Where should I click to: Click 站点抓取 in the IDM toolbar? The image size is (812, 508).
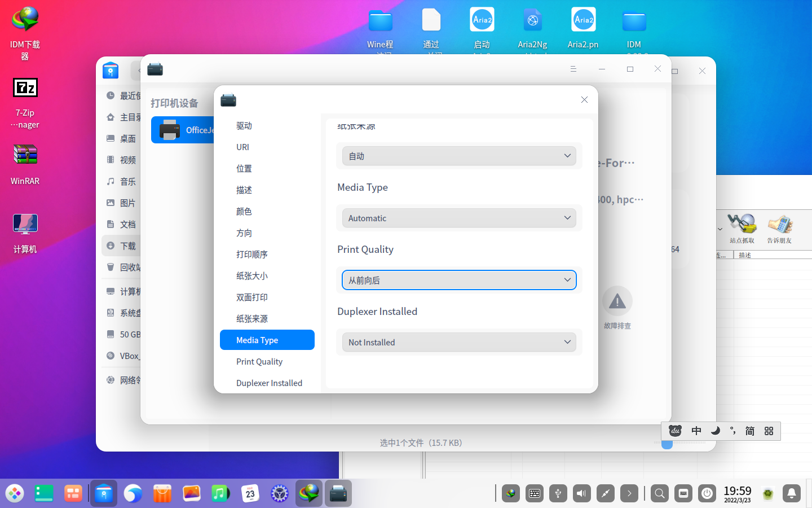click(742, 229)
